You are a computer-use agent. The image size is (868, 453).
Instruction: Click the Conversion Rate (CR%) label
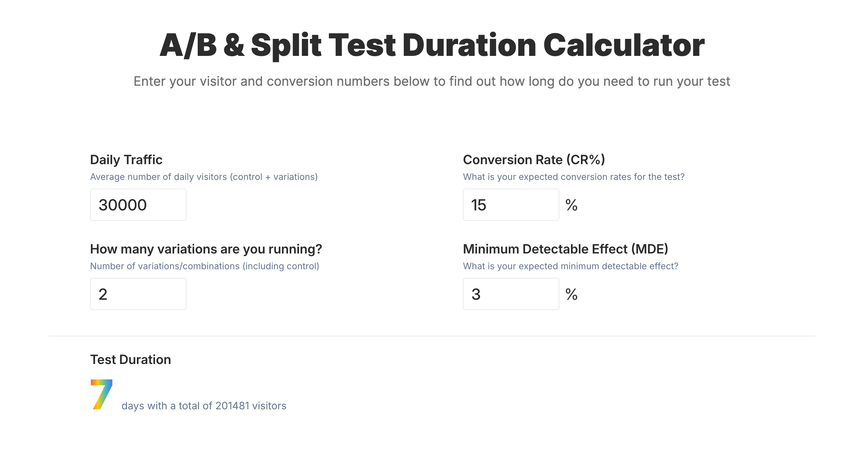(x=534, y=160)
